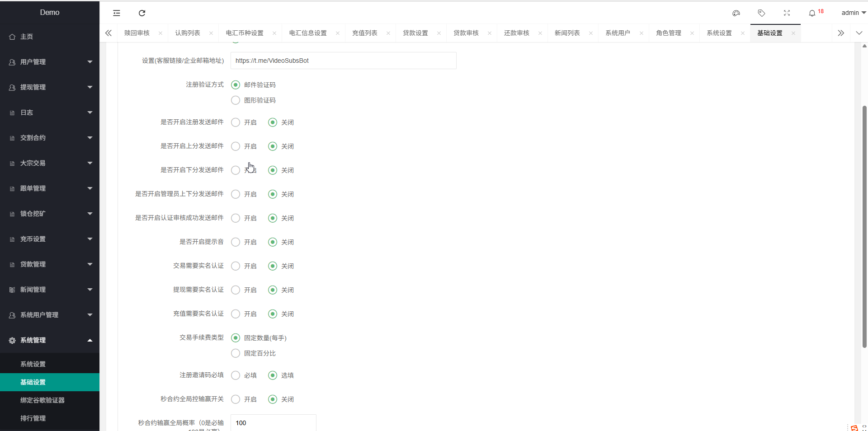Screen dimensions: 868x431
Task: Select 图形验证码 registration verification option
Action: coord(236,100)
